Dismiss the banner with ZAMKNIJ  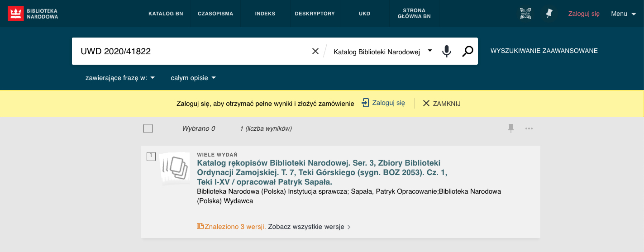(442, 104)
